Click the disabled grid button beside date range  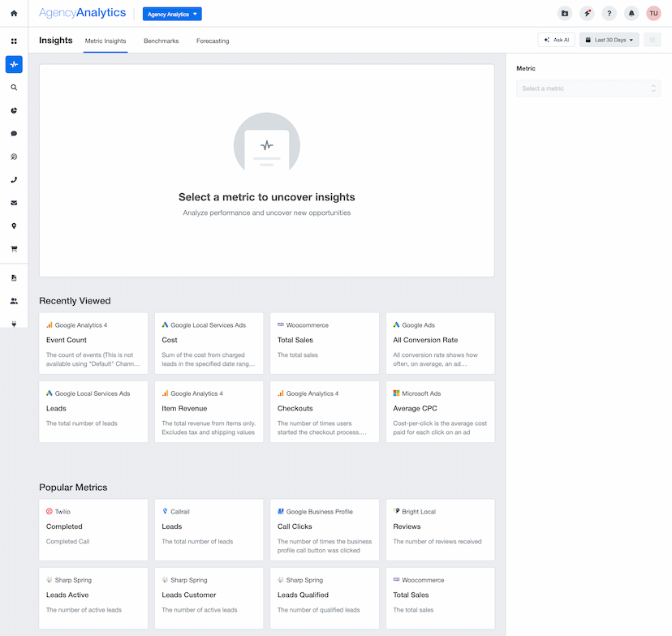coord(653,40)
